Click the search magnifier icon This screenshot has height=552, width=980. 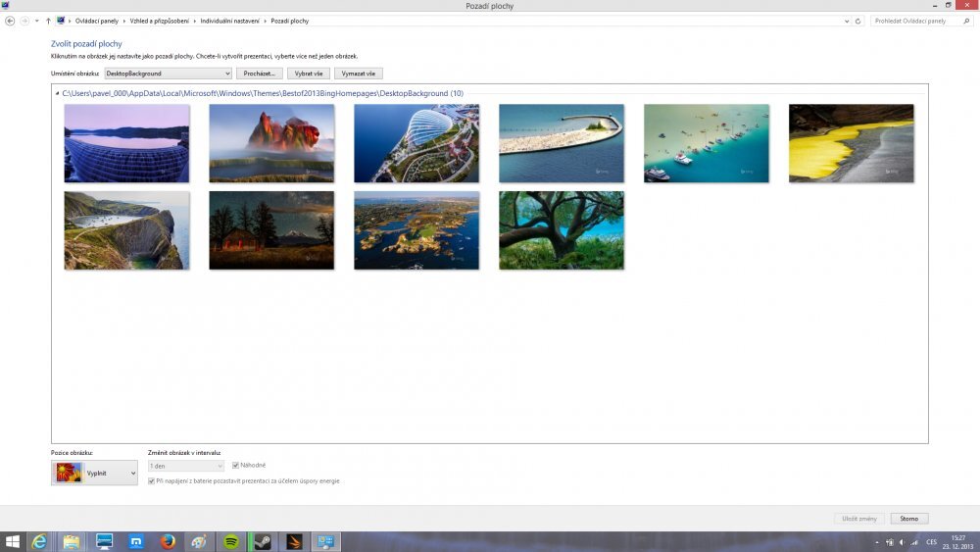point(966,21)
